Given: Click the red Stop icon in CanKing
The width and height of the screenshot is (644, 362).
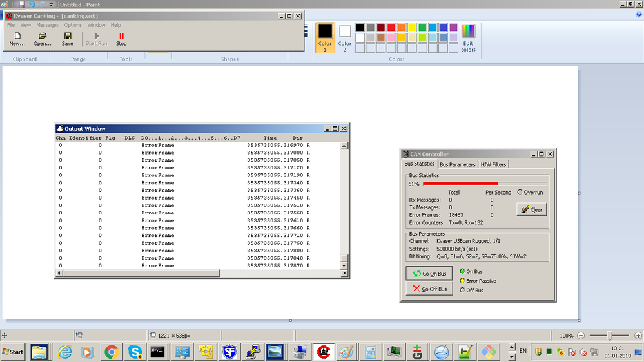Looking at the screenshot, I should tap(121, 36).
